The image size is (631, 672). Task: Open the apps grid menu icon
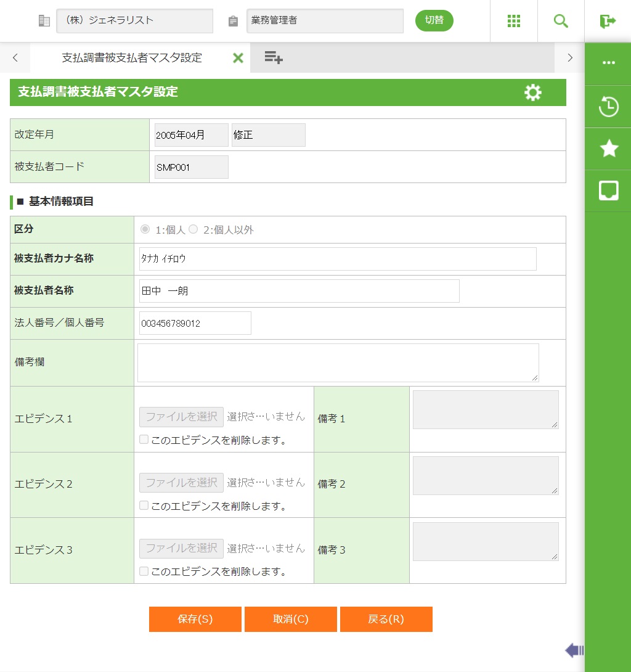(x=514, y=21)
